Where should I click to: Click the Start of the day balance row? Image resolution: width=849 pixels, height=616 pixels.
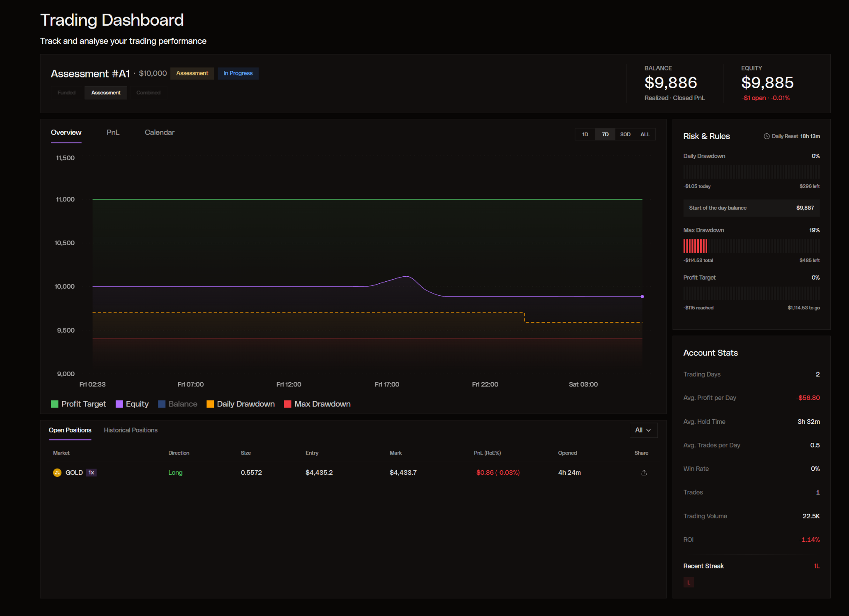click(x=752, y=208)
